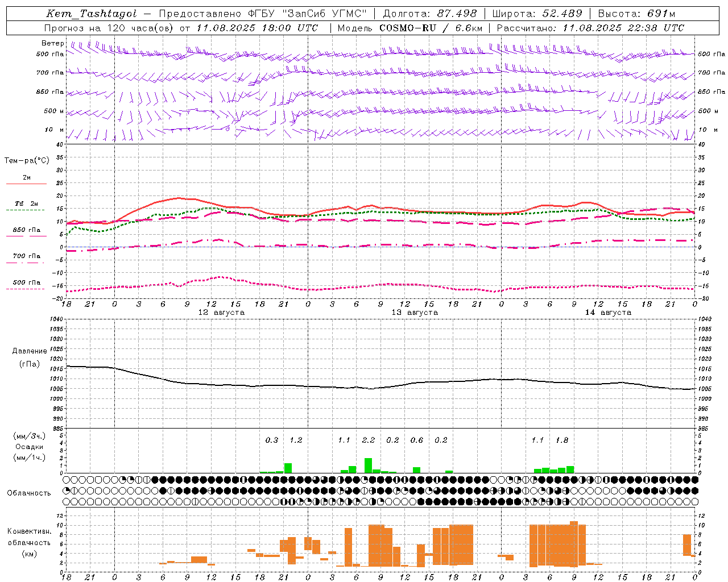Click the 0.6 precipitation amount value
The image size is (728, 582).
point(417,440)
